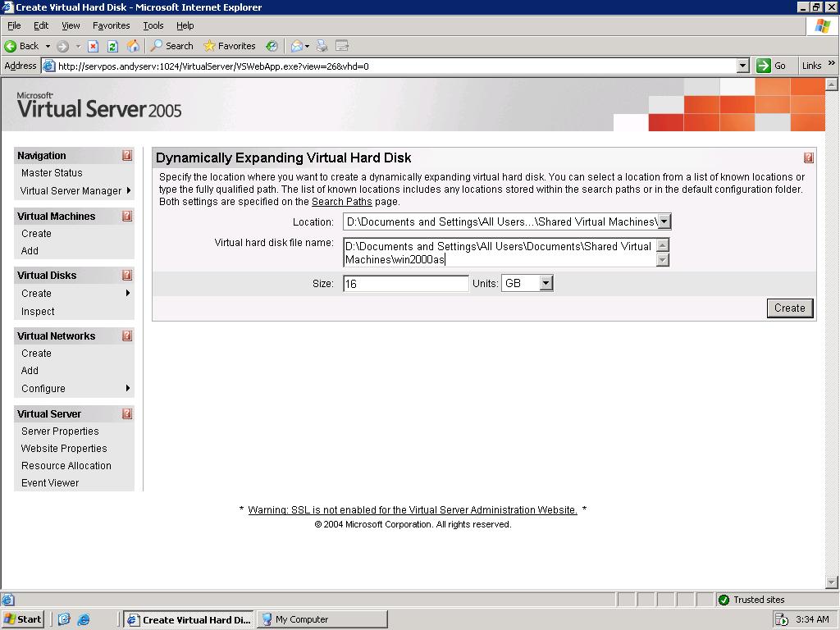Expand the Links toolbar chevron
Viewport: 840px width, 630px height.
click(832, 63)
